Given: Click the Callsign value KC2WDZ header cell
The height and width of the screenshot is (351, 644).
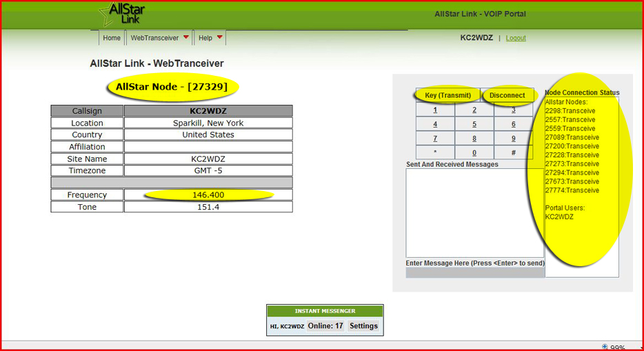Looking at the screenshot, I should tap(208, 111).
